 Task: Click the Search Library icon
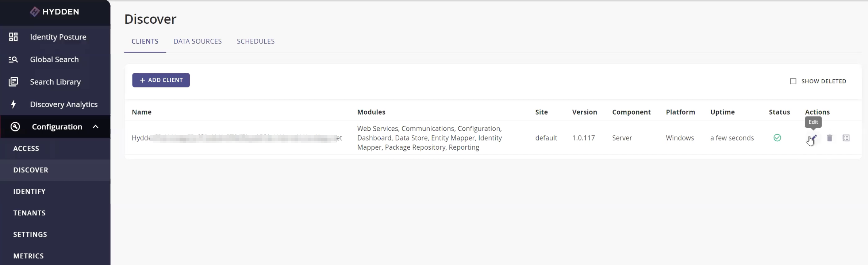click(14, 82)
